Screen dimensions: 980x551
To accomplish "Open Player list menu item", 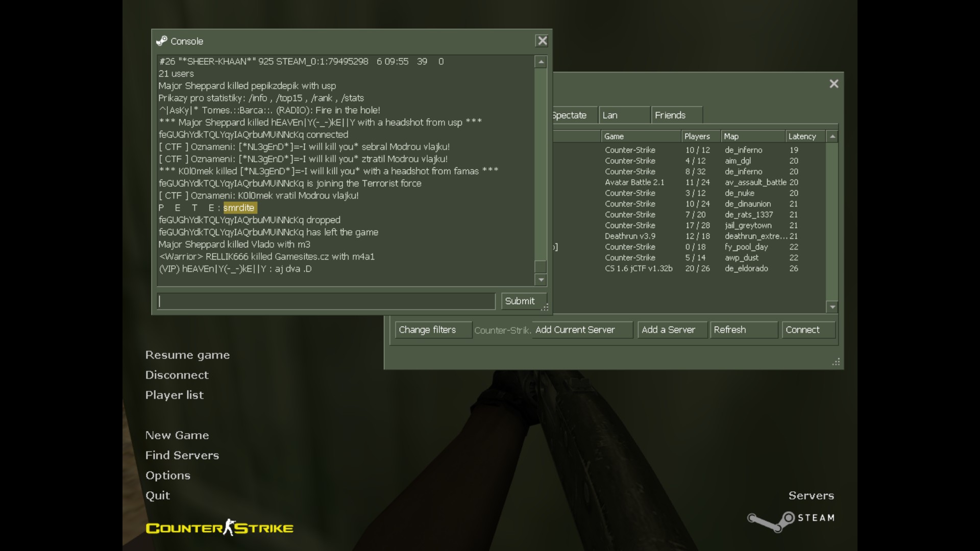I will click(x=174, y=395).
